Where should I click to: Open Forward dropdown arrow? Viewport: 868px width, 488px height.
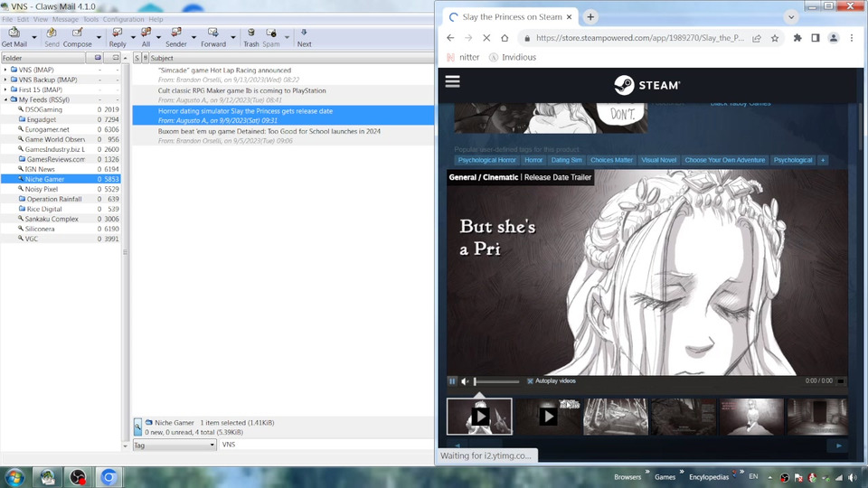click(233, 38)
